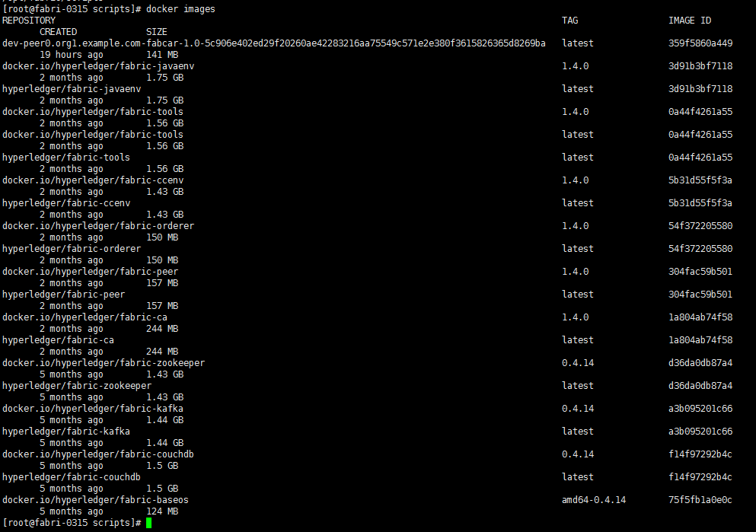Click the 124 MB size value
Image resolution: width=756 pixels, height=532 pixels.
[162, 511]
